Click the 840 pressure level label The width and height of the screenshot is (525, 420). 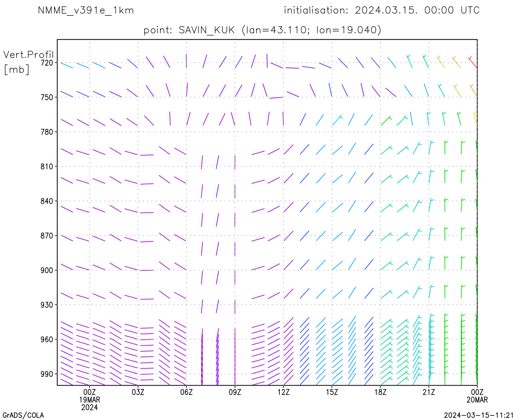click(47, 201)
